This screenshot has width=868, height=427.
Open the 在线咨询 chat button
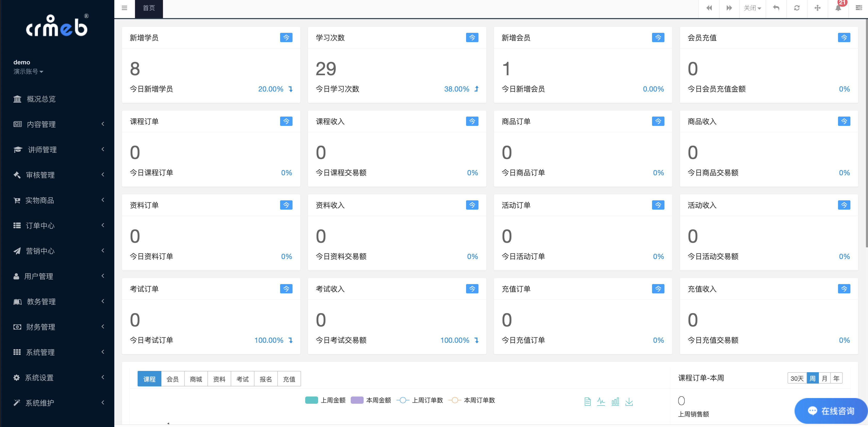point(831,411)
